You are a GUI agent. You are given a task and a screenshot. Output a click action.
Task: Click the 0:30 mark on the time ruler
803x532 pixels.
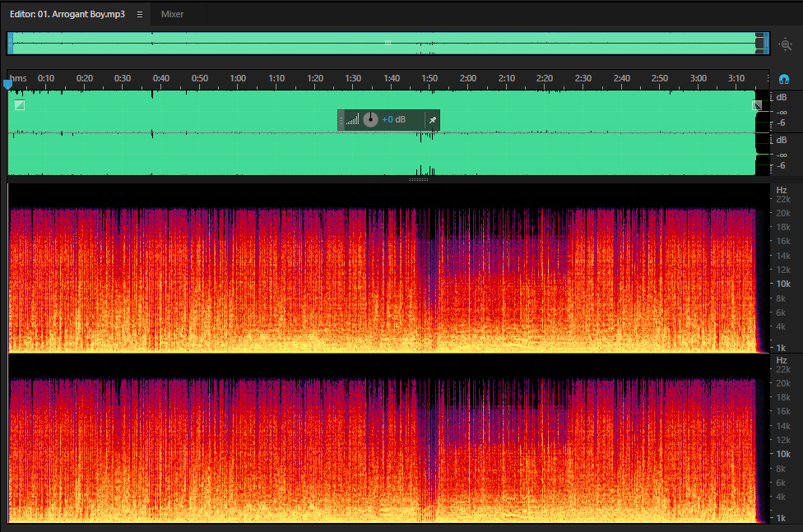point(123,78)
